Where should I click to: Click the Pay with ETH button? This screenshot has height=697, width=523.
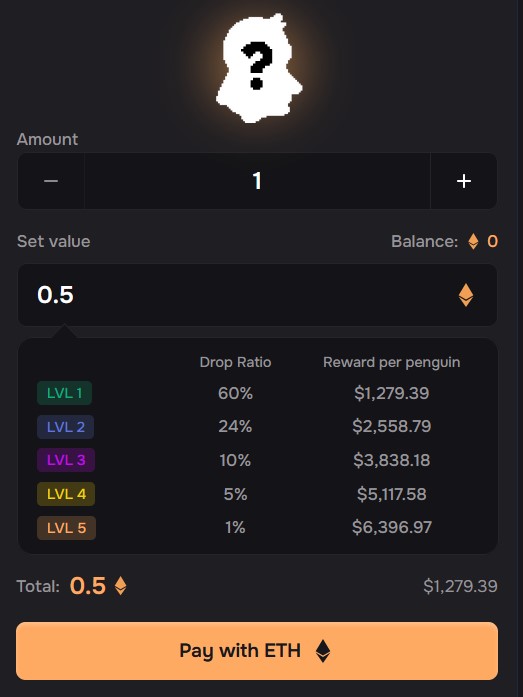pos(257,651)
